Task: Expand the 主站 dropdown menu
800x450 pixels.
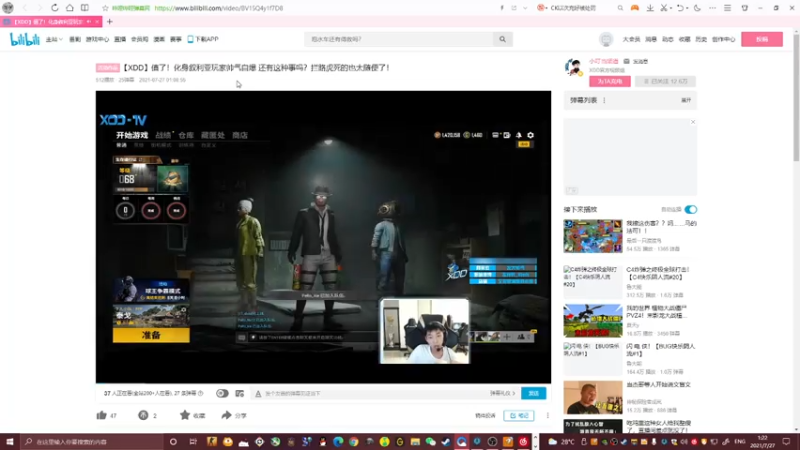Action: tap(54, 39)
